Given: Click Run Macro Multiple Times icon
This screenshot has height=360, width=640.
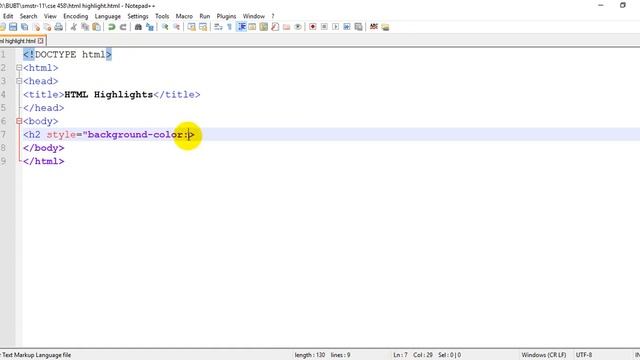Looking at the screenshot, I should tap(347, 27).
